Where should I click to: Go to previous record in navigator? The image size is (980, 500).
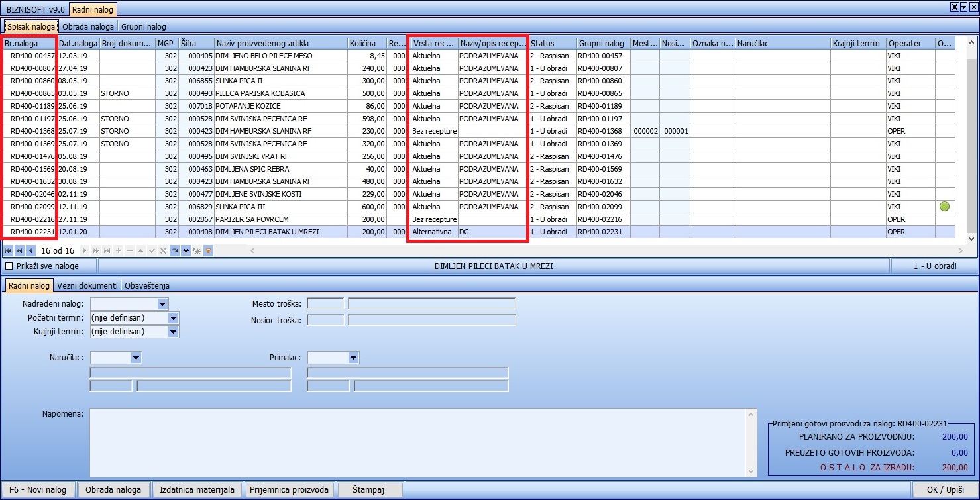click(30, 251)
